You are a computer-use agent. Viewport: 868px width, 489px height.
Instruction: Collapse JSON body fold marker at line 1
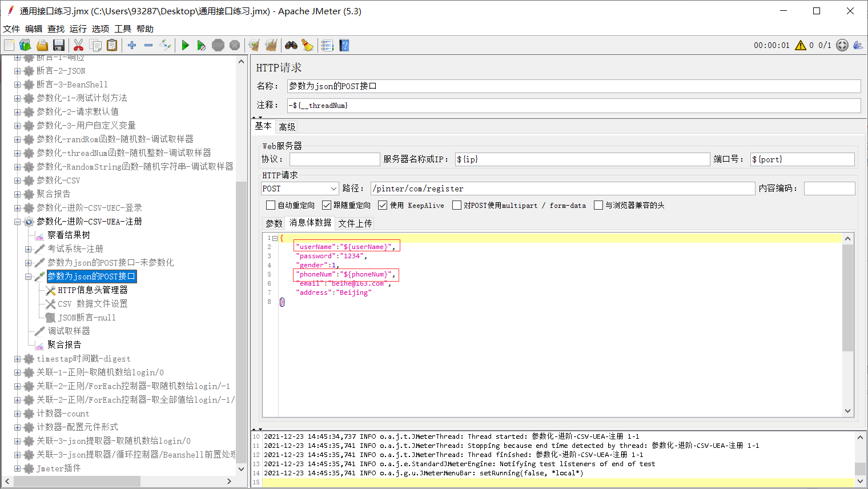(x=275, y=238)
